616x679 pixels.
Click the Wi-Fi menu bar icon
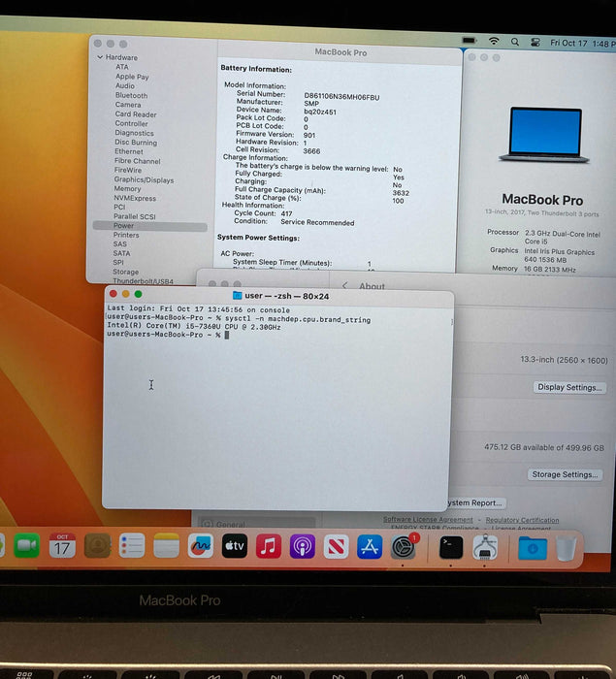tap(494, 41)
